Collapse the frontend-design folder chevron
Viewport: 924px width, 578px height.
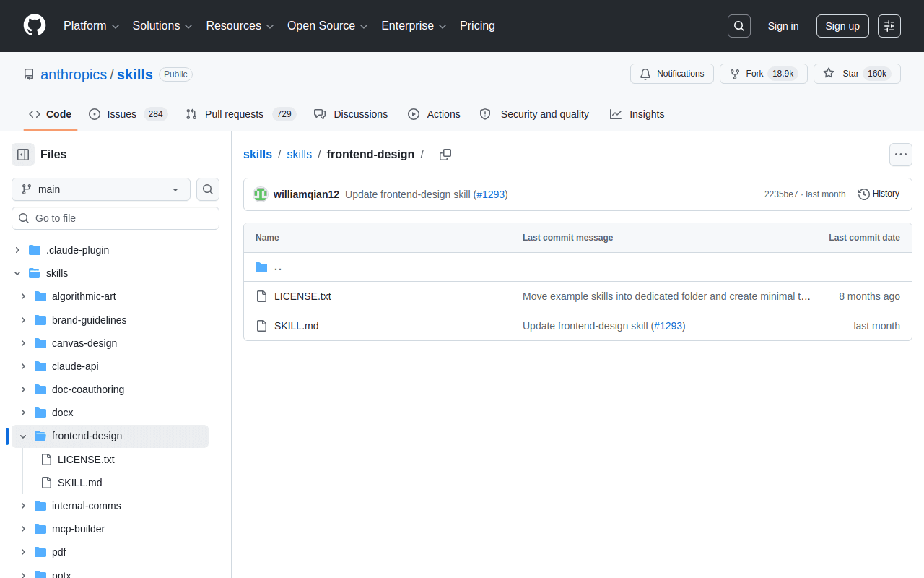coord(23,436)
